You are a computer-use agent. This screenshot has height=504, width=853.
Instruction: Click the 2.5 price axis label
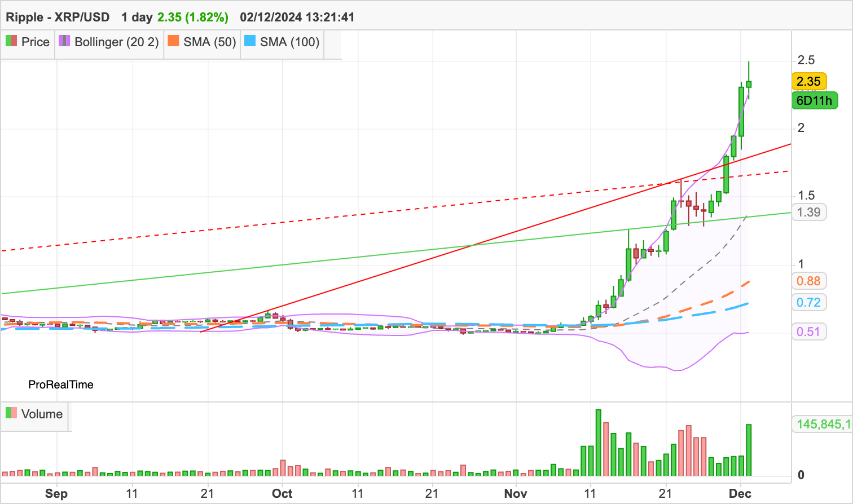click(806, 60)
